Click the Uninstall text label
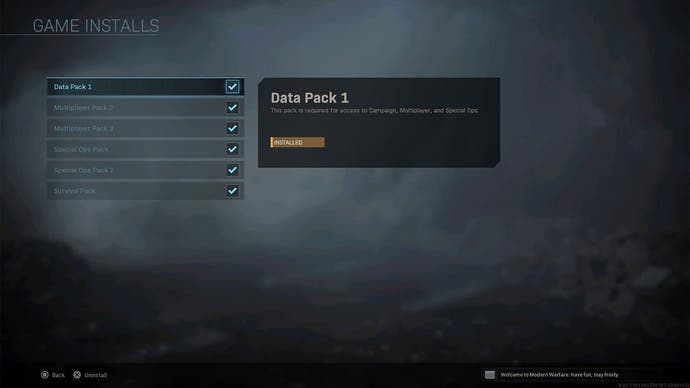This screenshot has height=388, width=690. pyautogui.click(x=95, y=375)
